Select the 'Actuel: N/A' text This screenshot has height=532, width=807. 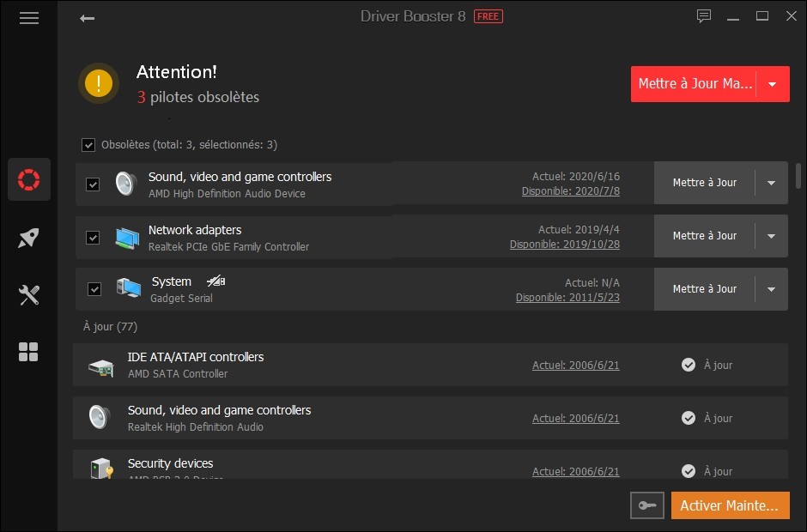(x=592, y=283)
